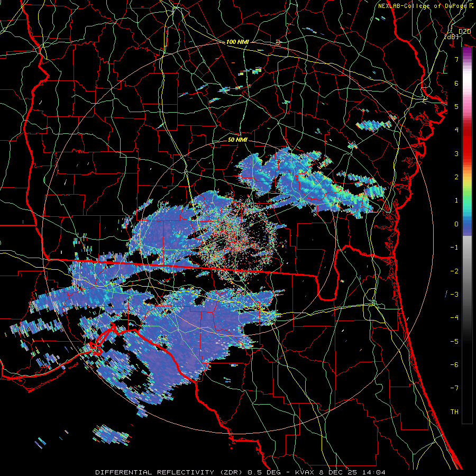The width and height of the screenshot is (476, 476).
Task: Click the Differential Reflectivity product caption
Action: pyautogui.click(x=241, y=472)
